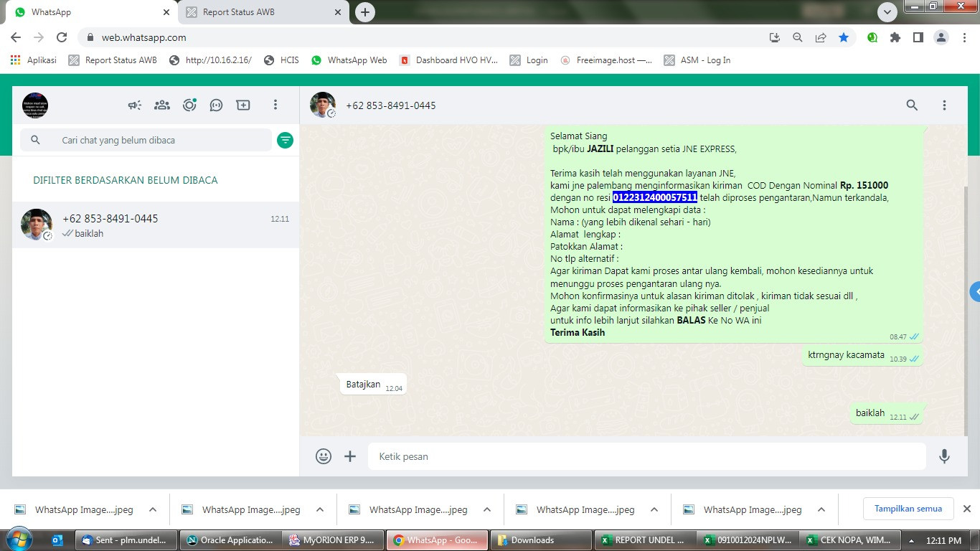Expand second WhatsApp Image download options
The width and height of the screenshot is (980, 551).
click(320, 509)
